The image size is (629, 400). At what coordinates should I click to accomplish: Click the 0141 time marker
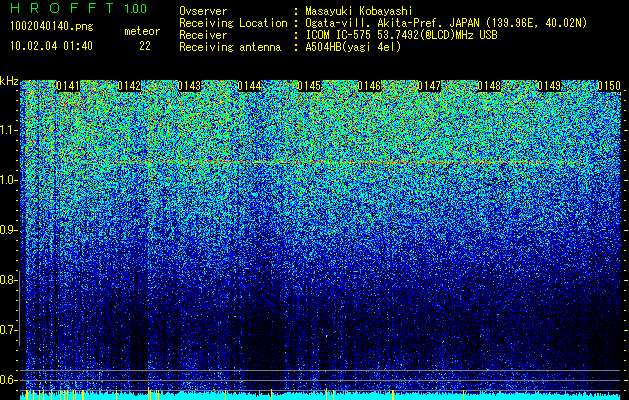point(68,86)
